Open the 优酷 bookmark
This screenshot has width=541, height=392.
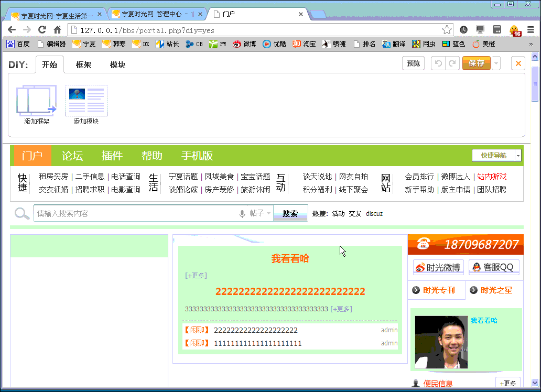pyautogui.click(x=274, y=44)
